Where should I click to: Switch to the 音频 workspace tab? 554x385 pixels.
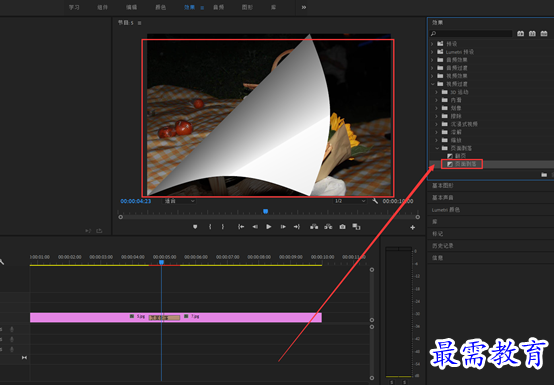tap(219, 7)
